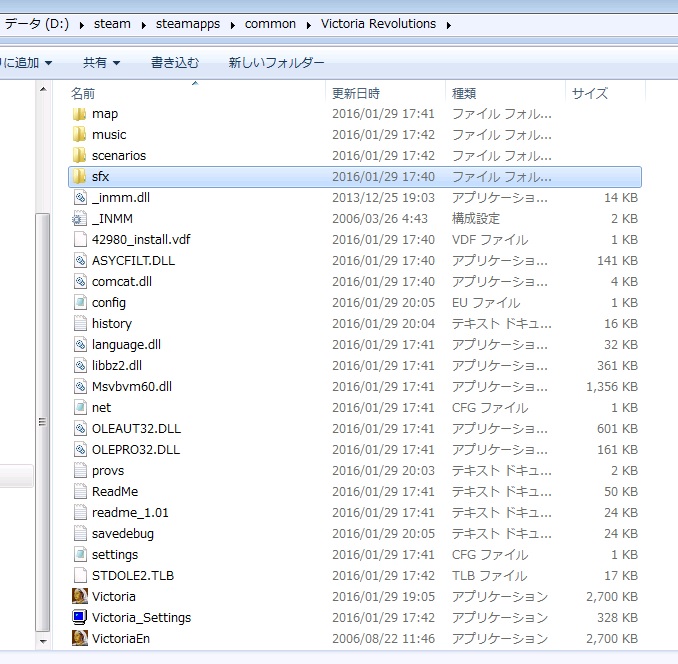Select the Victoria_Settings file name
This screenshot has height=664, width=678.
pyautogui.click(x=141, y=618)
